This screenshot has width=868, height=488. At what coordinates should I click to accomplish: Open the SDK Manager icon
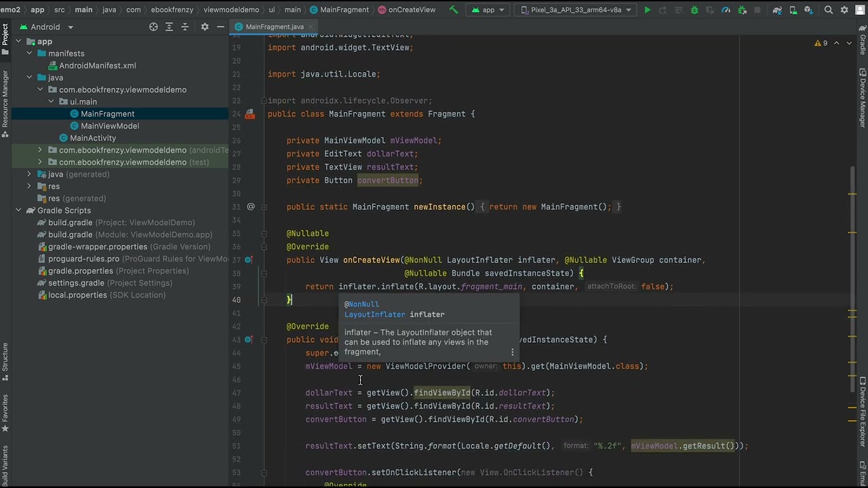tap(808, 10)
